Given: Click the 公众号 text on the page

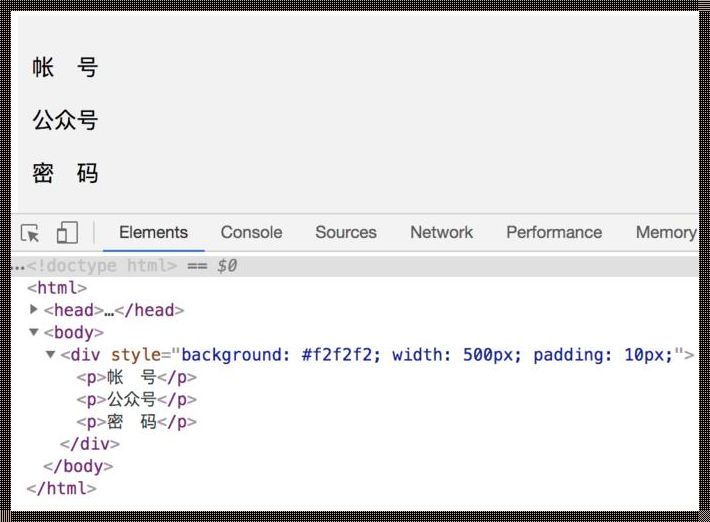Looking at the screenshot, I should (x=66, y=121).
